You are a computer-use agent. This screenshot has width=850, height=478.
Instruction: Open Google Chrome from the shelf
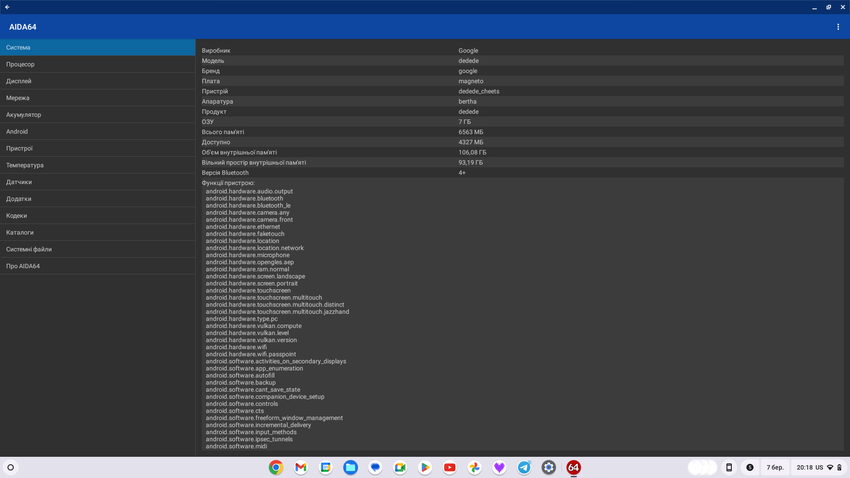coord(276,467)
